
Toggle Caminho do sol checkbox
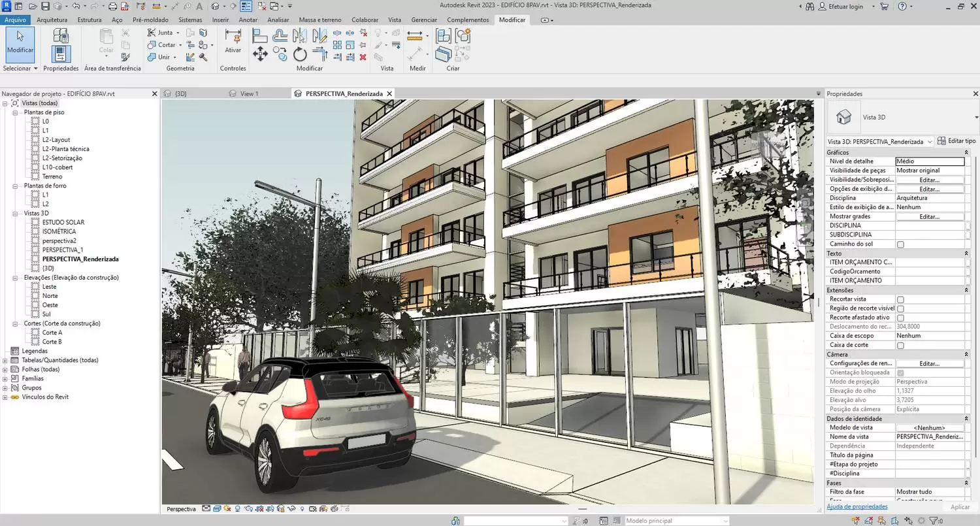coord(900,244)
